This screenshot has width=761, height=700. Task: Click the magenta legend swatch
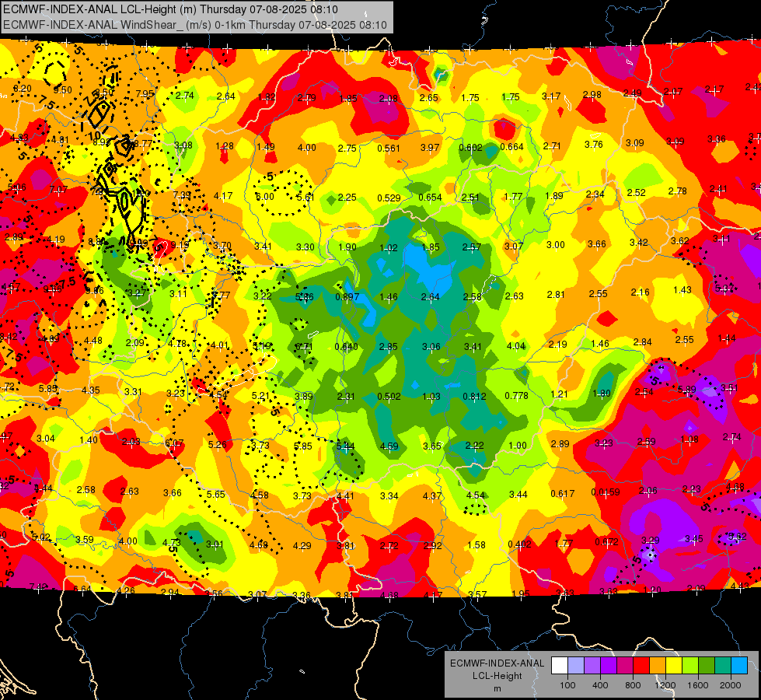coord(625,666)
